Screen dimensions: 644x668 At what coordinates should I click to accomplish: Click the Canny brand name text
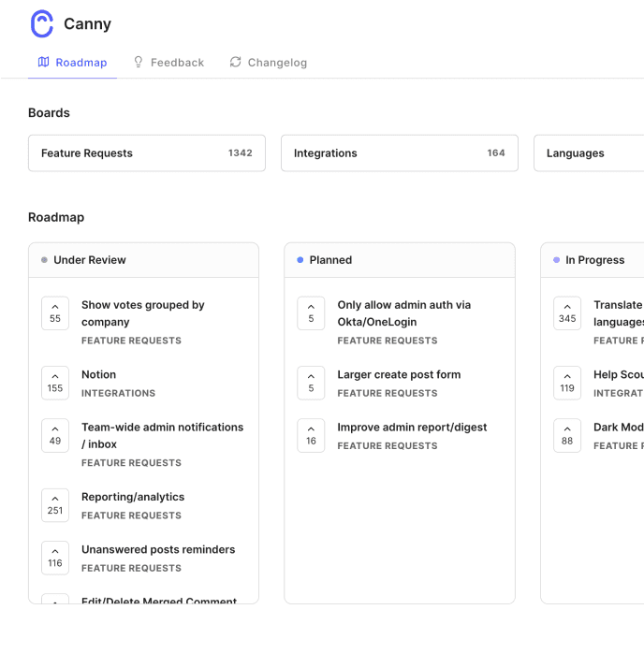click(x=87, y=24)
